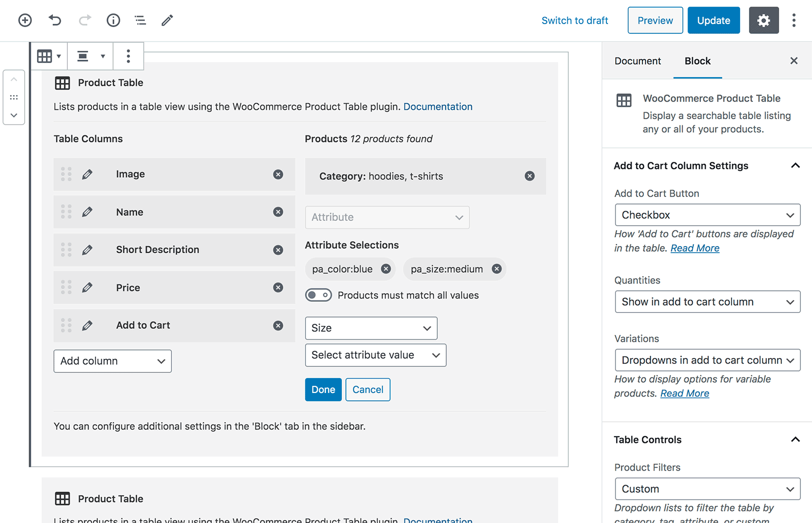Switch to the Document tab
The image size is (812, 523).
point(637,61)
